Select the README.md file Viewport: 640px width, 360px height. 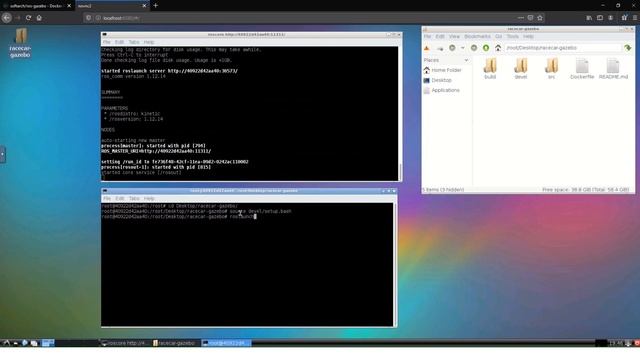click(x=613, y=68)
